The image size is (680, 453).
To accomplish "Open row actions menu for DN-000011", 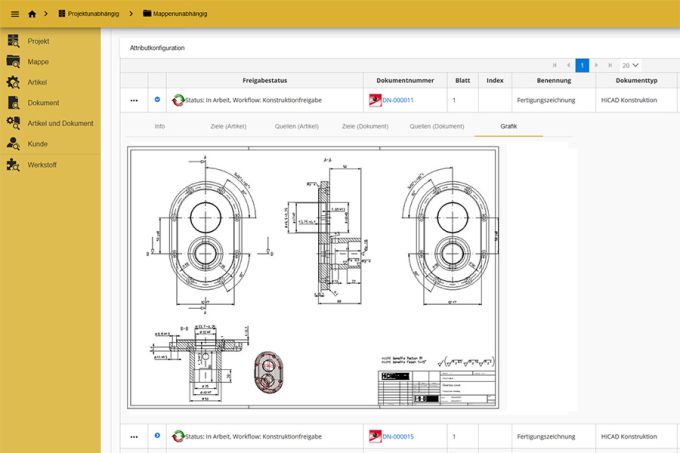I will click(x=133, y=100).
